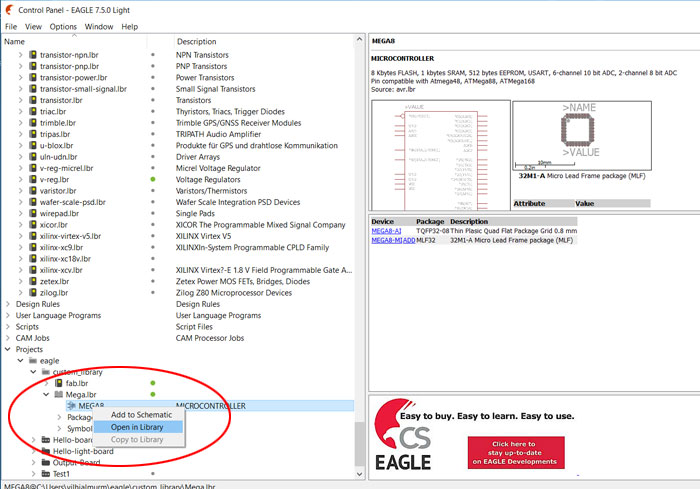This screenshot has width=700, height=489.
Task: Expand the CAM Jobs tree node
Action: (8, 338)
